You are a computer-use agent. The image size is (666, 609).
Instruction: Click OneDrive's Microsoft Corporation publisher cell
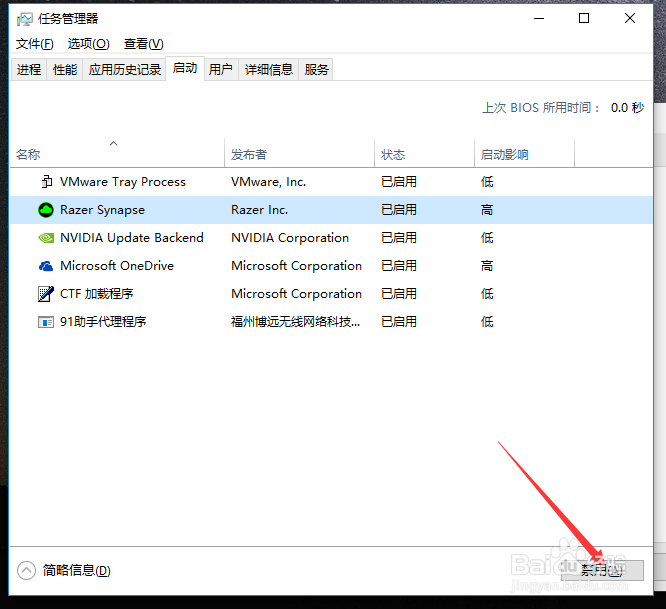click(296, 266)
